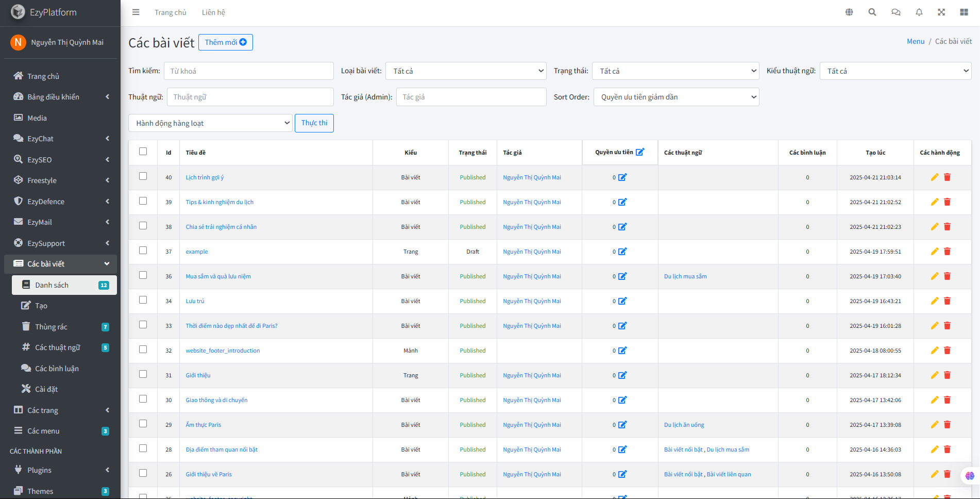Open 'Cài đặt' in the sidebar
This screenshot has width=980, height=499.
point(64,389)
